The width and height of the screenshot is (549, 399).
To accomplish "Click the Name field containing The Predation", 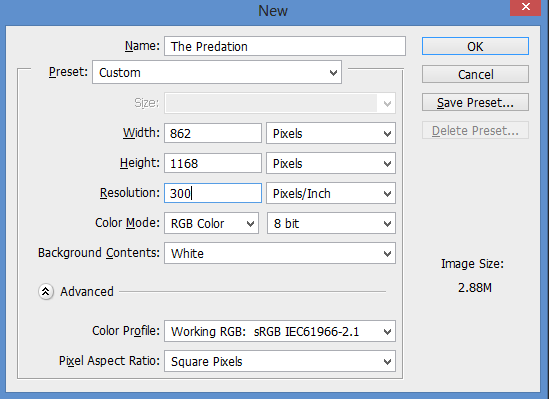I will coord(285,46).
